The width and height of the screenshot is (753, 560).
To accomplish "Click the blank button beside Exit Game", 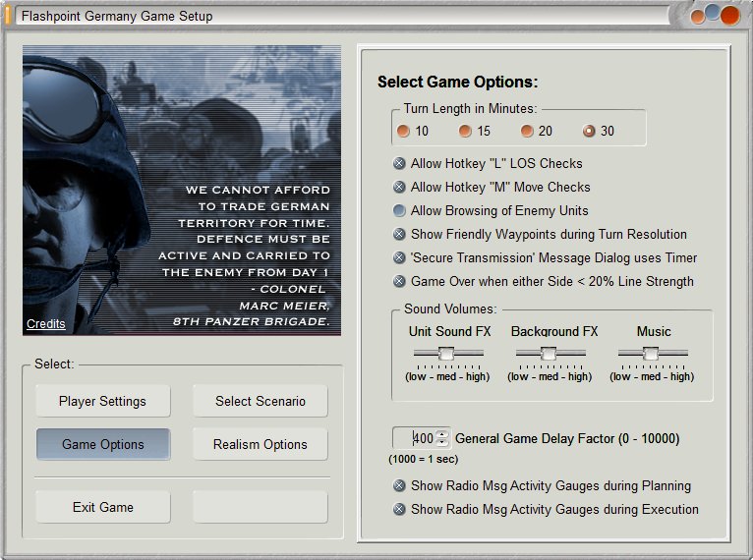I will [x=261, y=507].
